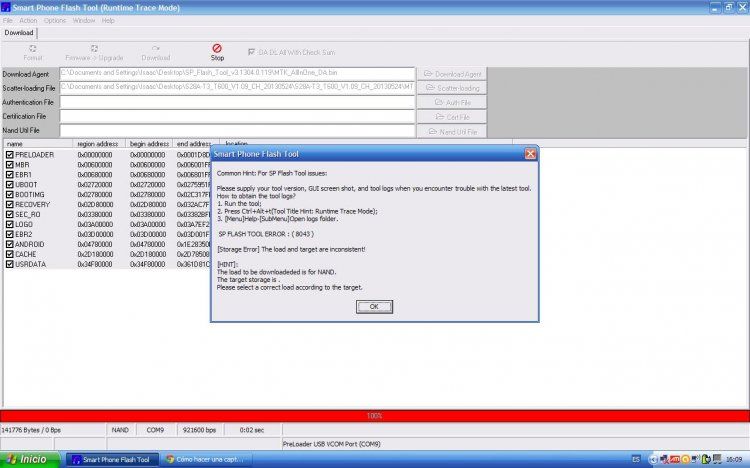Uncheck the ANDROID partition checkbox

[10, 244]
